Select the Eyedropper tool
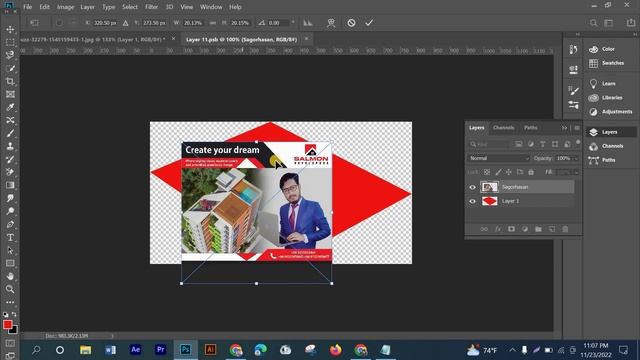Image resolution: width=640 pixels, height=360 pixels. point(10,107)
